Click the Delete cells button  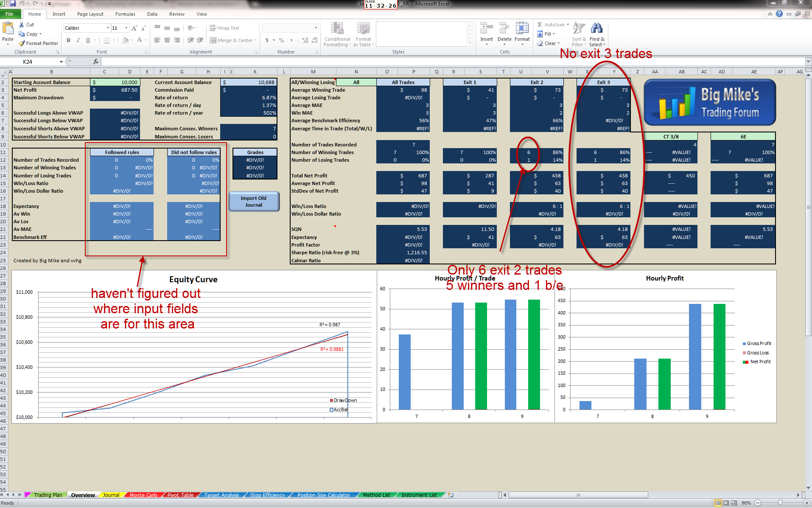[504, 34]
